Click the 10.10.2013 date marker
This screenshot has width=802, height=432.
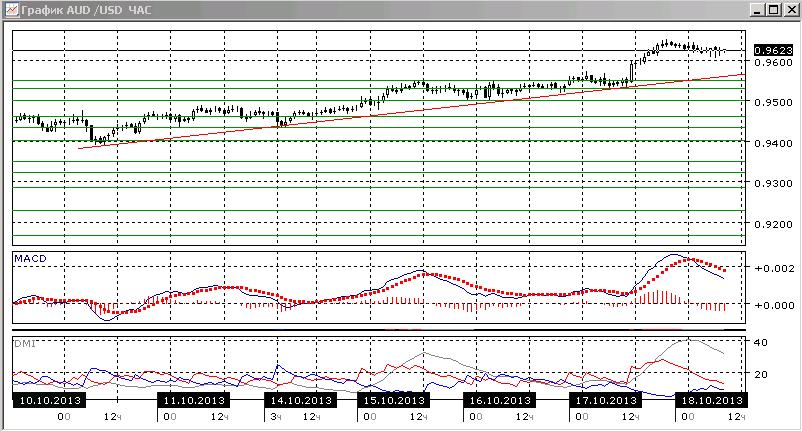click(x=50, y=400)
